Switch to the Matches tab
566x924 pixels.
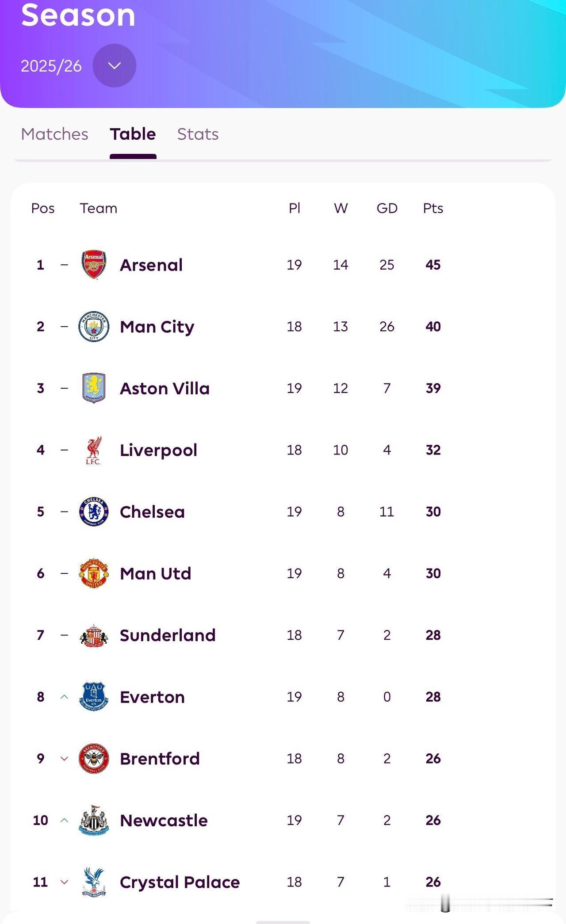coord(54,134)
